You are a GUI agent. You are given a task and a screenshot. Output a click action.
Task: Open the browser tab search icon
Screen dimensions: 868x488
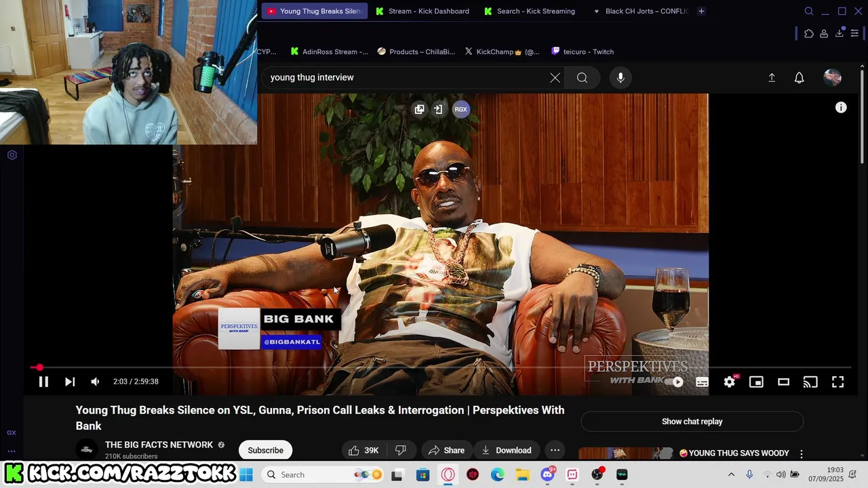coord(809,11)
